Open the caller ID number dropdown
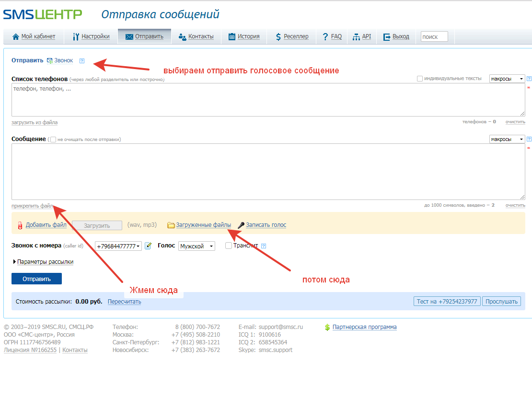The width and height of the screenshot is (532, 399). click(x=118, y=246)
